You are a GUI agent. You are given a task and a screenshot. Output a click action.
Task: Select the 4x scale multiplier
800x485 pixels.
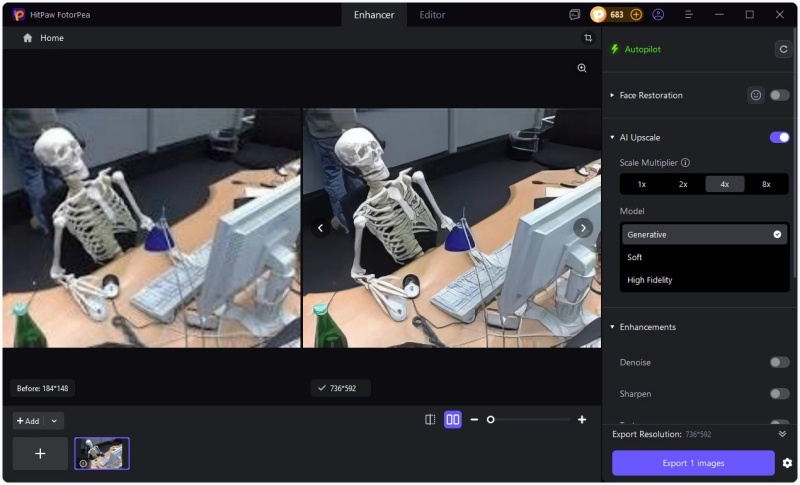(x=724, y=184)
